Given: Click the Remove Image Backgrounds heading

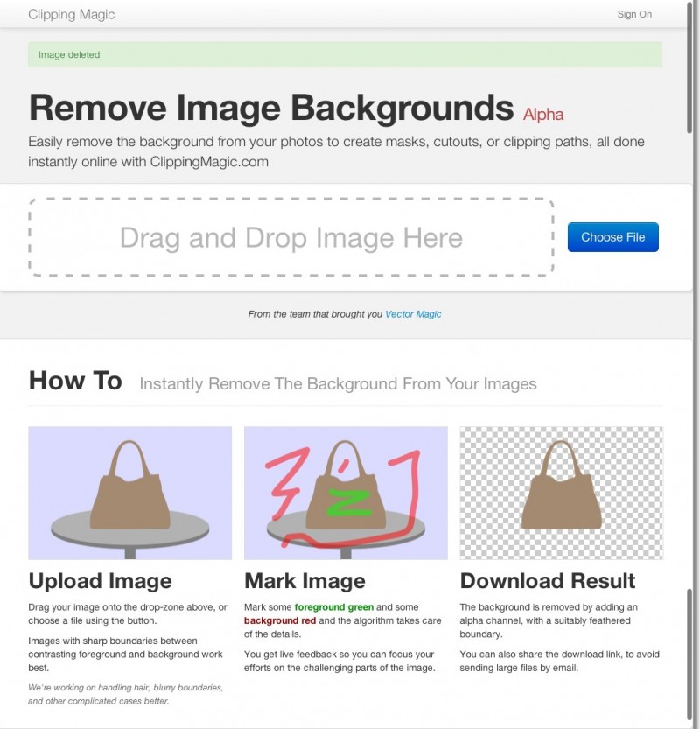Looking at the screenshot, I should tap(271, 108).
